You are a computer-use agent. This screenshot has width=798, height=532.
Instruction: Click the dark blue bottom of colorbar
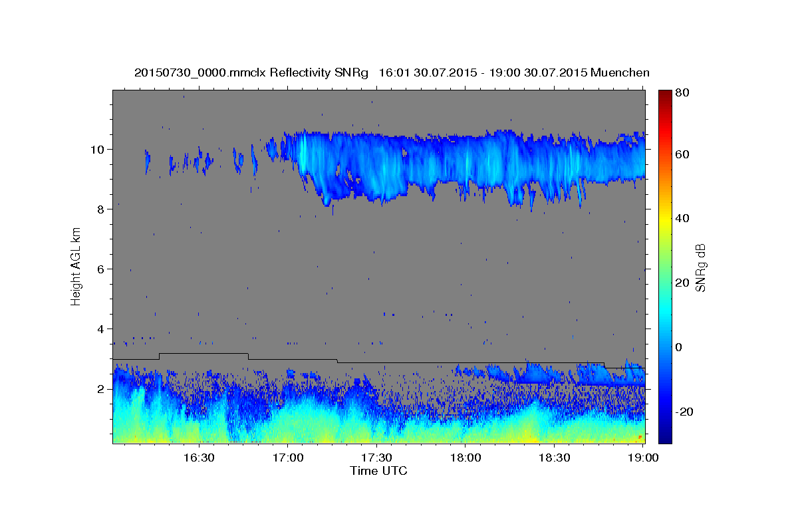(665, 436)
